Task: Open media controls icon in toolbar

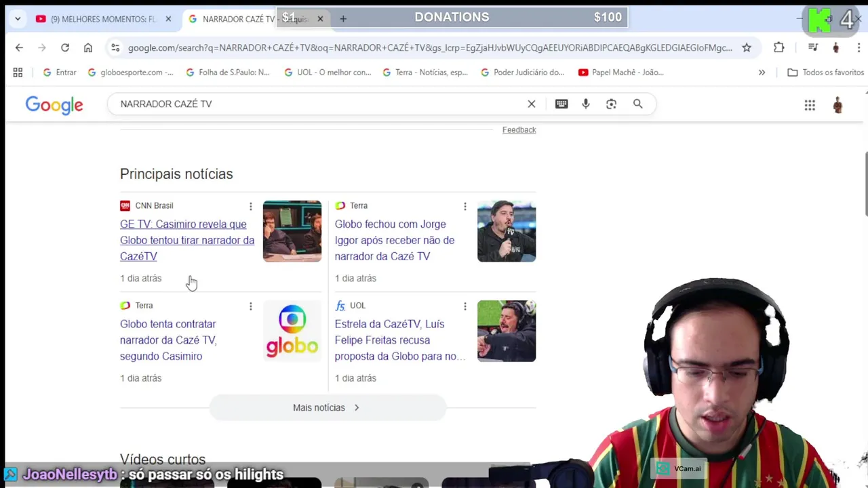Action: [812, 47]
